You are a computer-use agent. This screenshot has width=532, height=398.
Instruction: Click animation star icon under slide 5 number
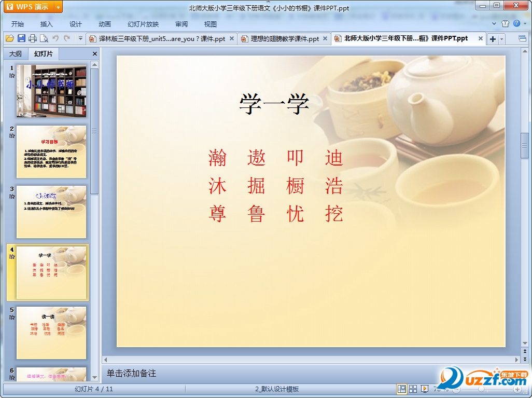12,317
